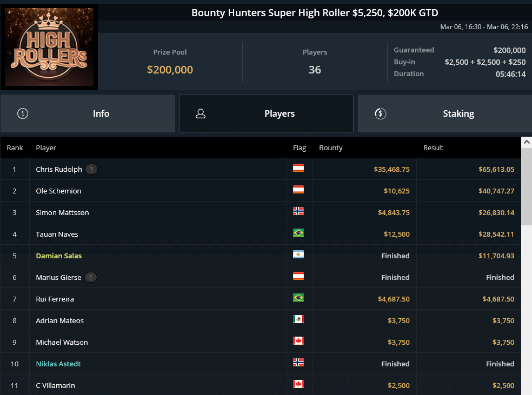Screen dimensions: 532x395
Task: Click the Argentina flag beside Damian Salas
Action: tap(298, 256)
